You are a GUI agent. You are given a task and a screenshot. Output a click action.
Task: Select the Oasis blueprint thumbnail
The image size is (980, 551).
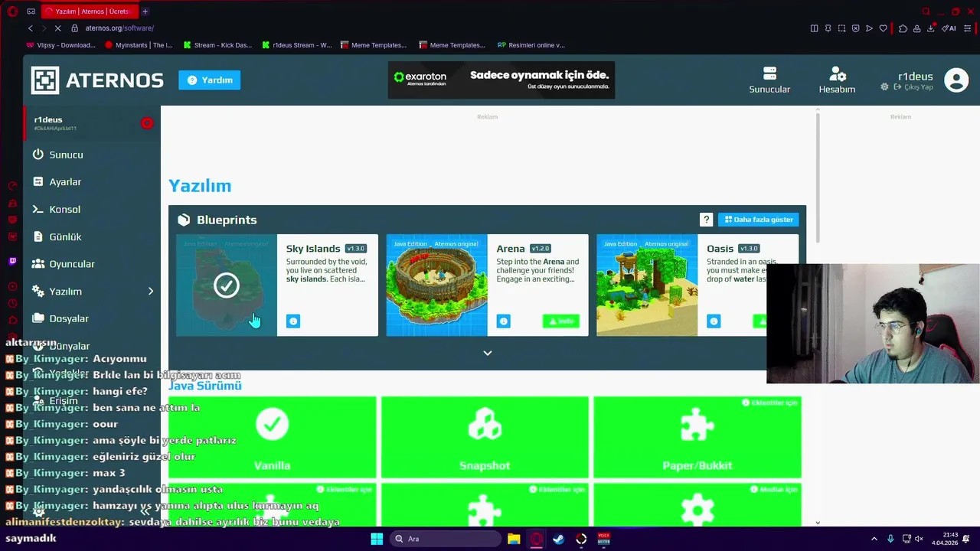pos(647,285)
